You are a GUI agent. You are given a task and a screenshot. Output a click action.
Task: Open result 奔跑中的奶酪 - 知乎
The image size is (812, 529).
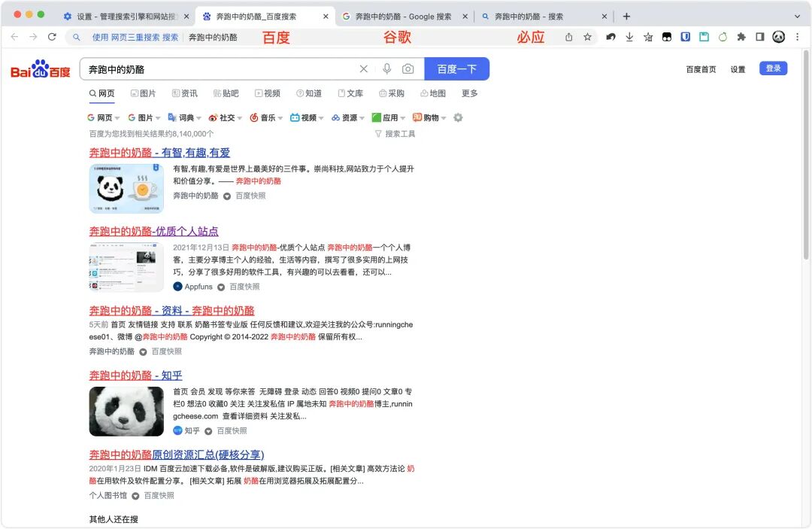point(135,375)
